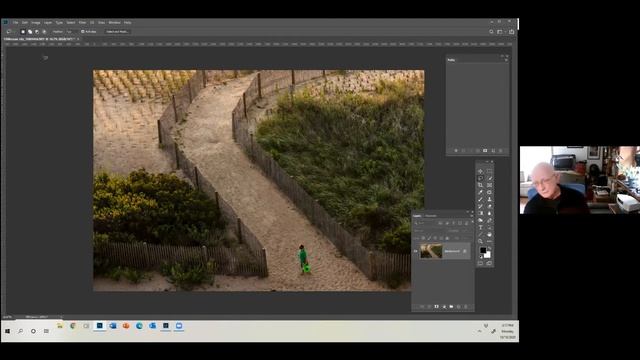Hide the Background layer eye icon
The width and height of the screenshot is (640, 360).
[416, 251]
